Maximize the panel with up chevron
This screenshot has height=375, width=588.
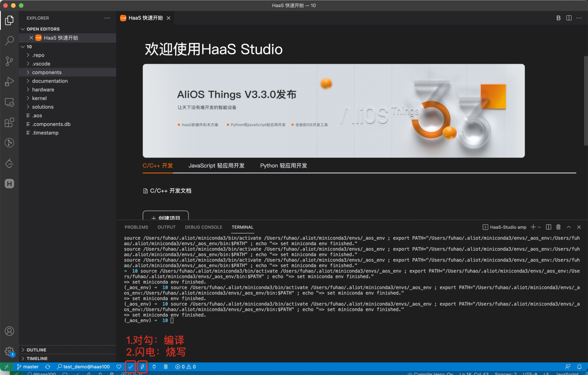(569, 227)
